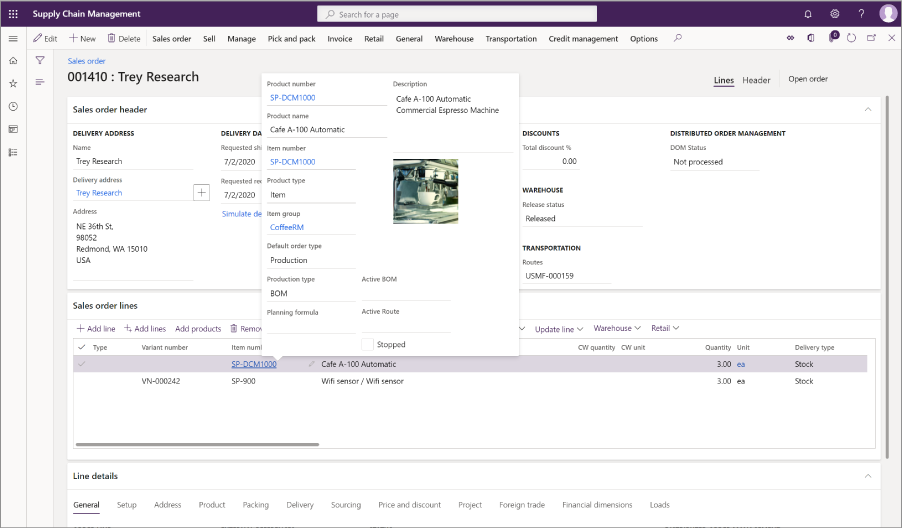The height and width of the screenshot is (528, 902).
Task: Click the pencil icon beside SP-DCM1000
Action: (x=311, y=364)
